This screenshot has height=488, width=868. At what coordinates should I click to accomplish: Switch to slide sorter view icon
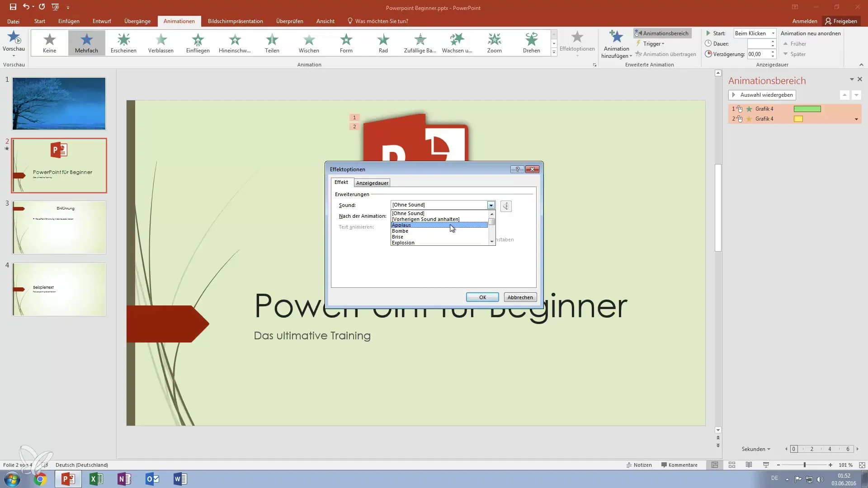732,465
